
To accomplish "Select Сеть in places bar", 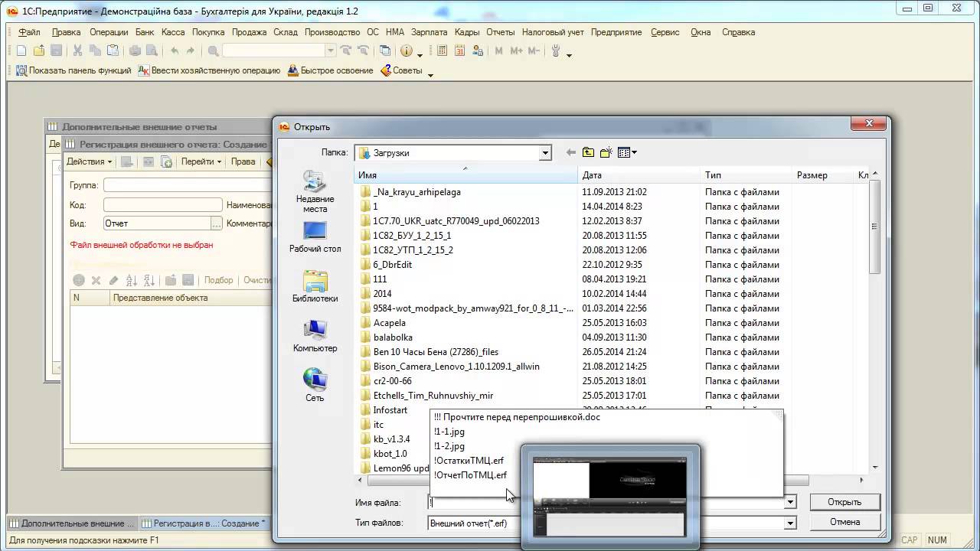I will tap(315, 386).
